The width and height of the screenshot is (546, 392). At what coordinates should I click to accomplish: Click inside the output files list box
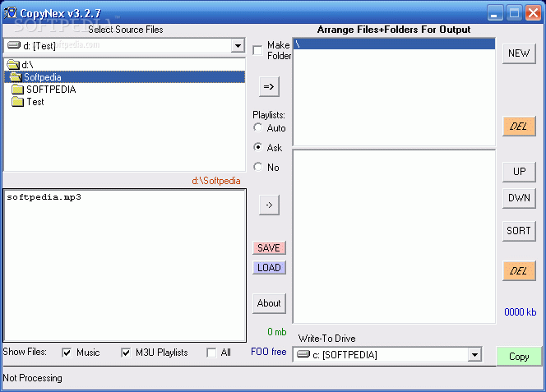[394, 237]
